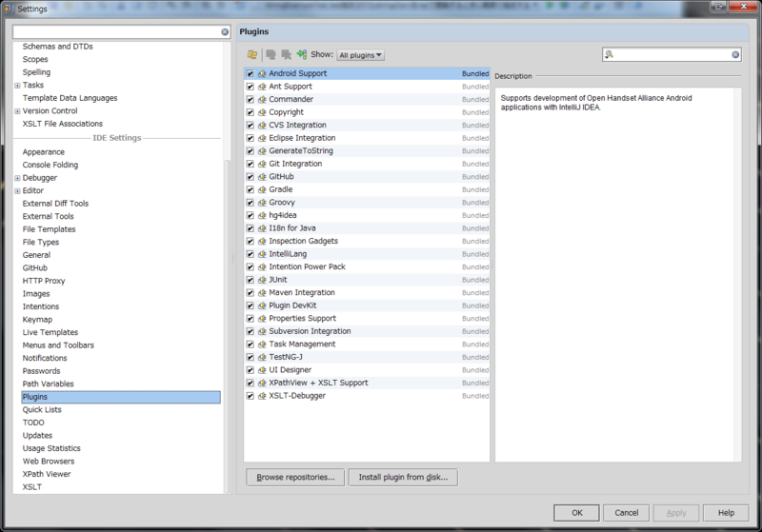Image resolution: width=762 pixels, height=532 pixels.
Task: Select XPathView + XSLT Support row
Action: [x=367, y=383]
